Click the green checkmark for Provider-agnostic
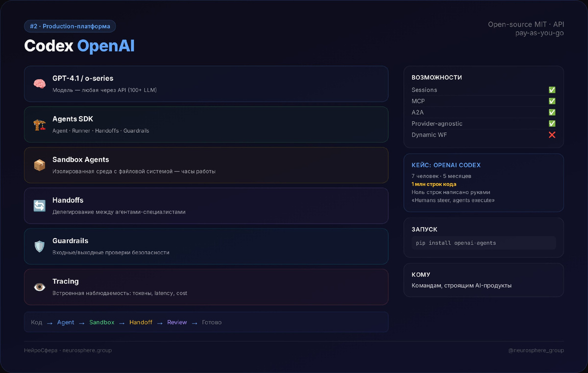This screenshot has width=588, height=373. pyautogui.click(x=552, y=124)
